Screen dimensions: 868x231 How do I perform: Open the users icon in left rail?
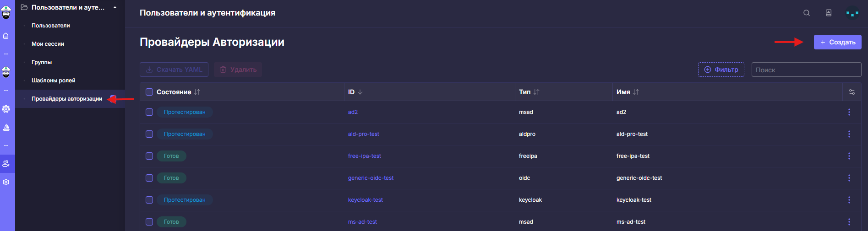(x=6, y=164)
